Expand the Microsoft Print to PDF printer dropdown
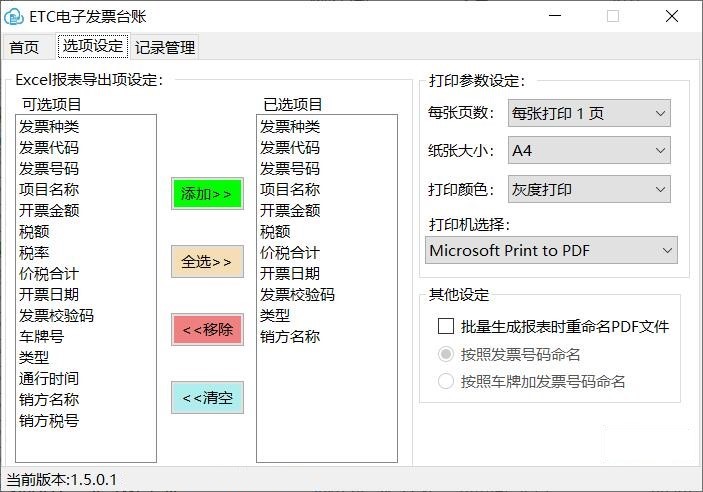Image resolution: width=703 pixels, height=492 pixels. [x=551, y=250]
